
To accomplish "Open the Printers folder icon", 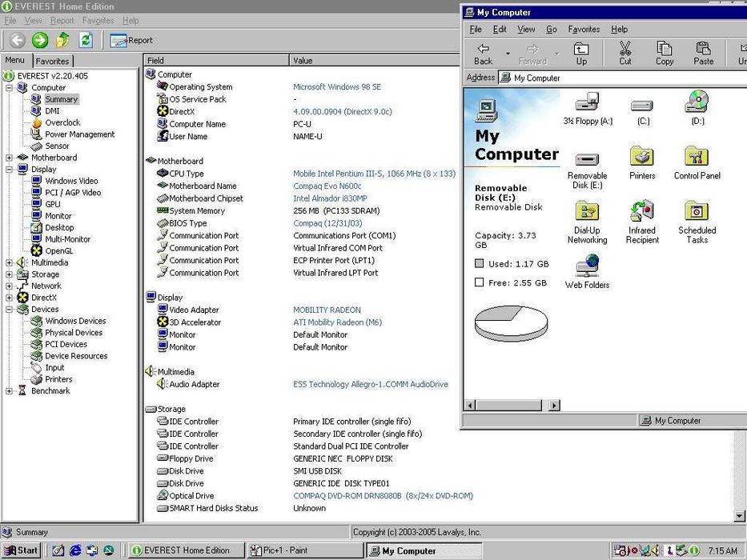I will pos(641,163).
